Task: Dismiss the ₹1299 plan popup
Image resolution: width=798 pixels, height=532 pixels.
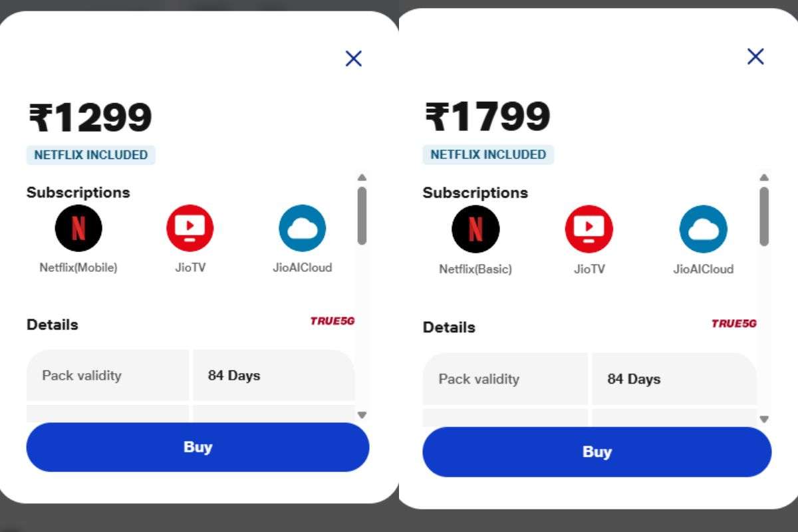Action: 353,59
